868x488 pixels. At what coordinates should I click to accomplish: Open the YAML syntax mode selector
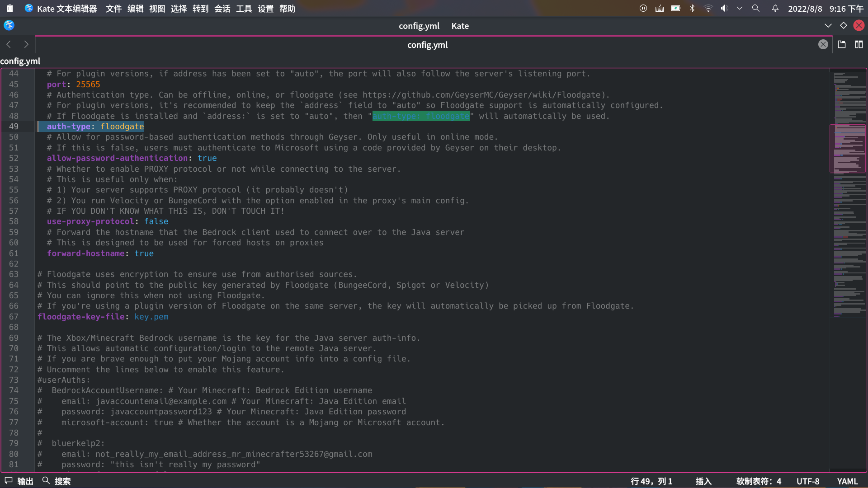tap(847, 481)
